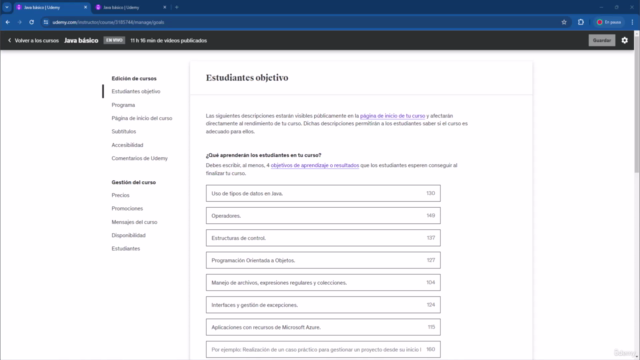
Task: Reload the page
Action: [x=31, y=22]
